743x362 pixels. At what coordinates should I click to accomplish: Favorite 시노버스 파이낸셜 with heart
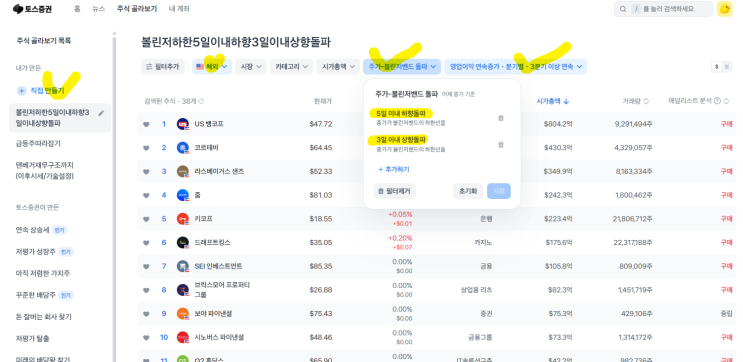tap(146, 337)
